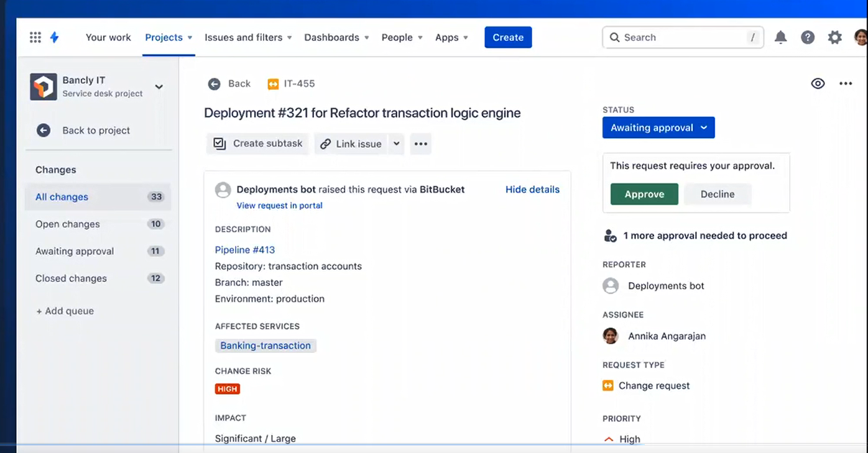Click the Open changes count badge 10
Image resolution: width=868 pixels, height=453 pixels.
pos(156,224)
